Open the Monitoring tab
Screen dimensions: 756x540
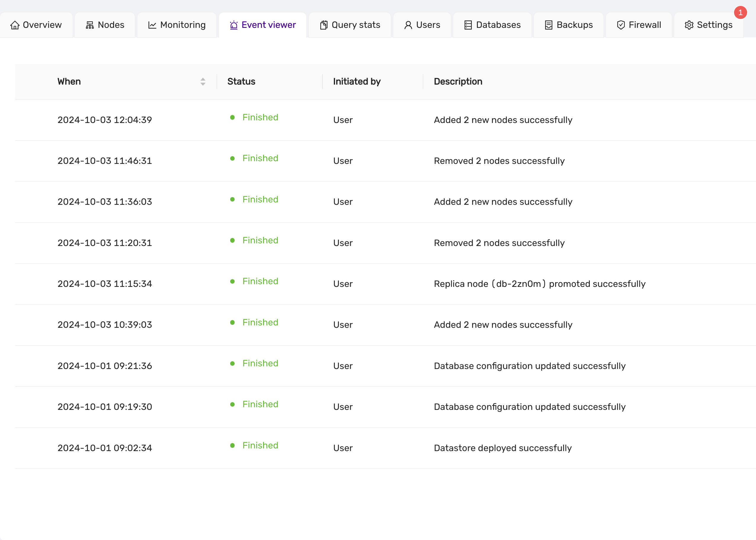177,25
